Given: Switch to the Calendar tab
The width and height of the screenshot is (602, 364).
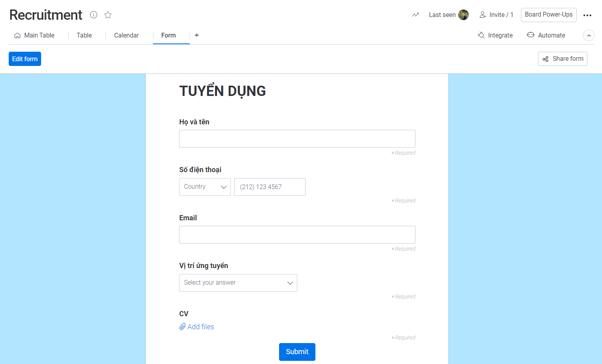Looking at the screenshot, I should (x=126, y=35).
